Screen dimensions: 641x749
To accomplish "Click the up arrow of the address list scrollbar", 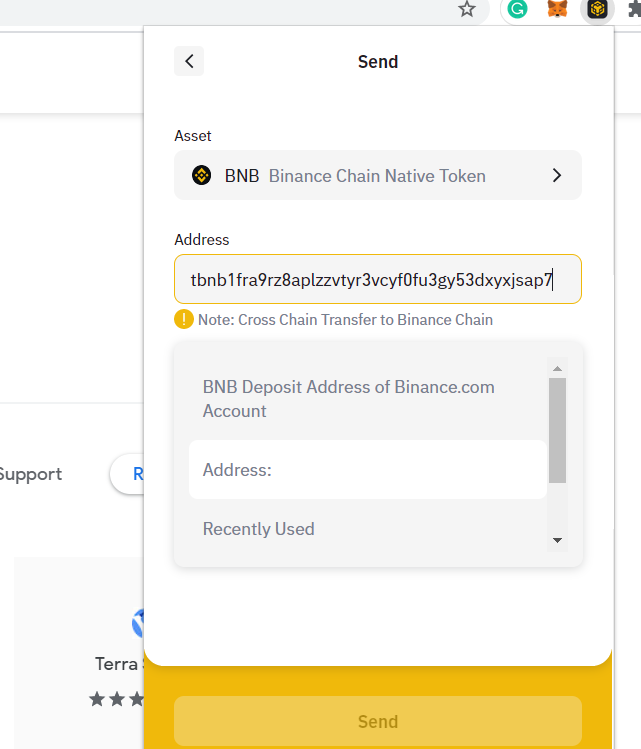I will tap(557, 368).
